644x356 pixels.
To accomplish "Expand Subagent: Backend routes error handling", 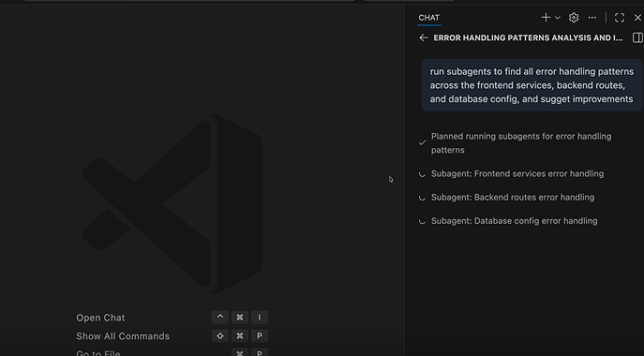I will pos(513,197).
